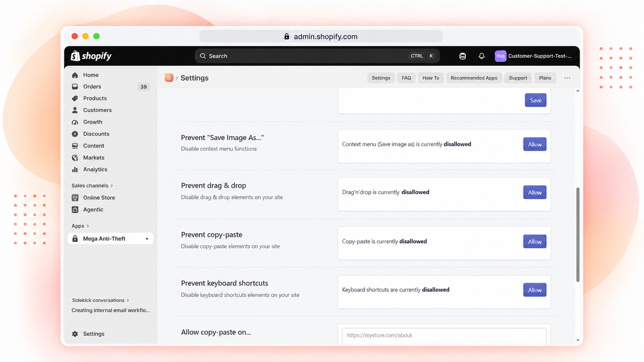644x362 pixels.
Task: Click the scroll up arrow
Action: [x=578, y=90]
